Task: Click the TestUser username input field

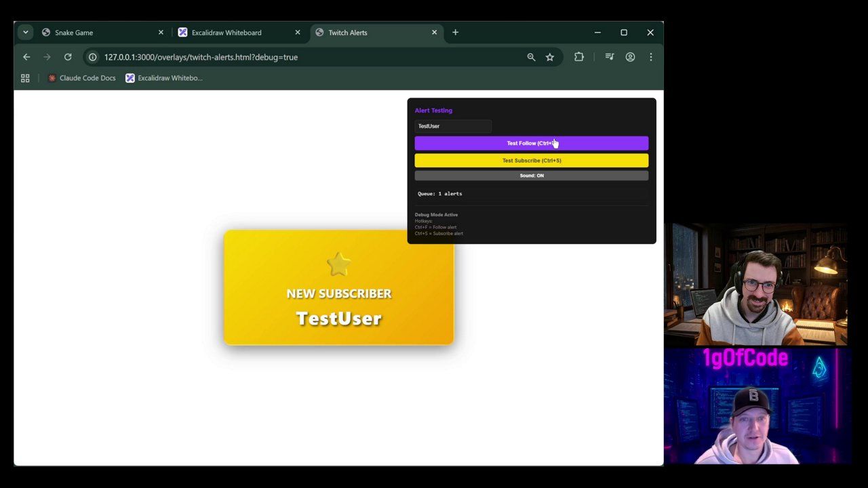Action: click(x=452, y=126)
